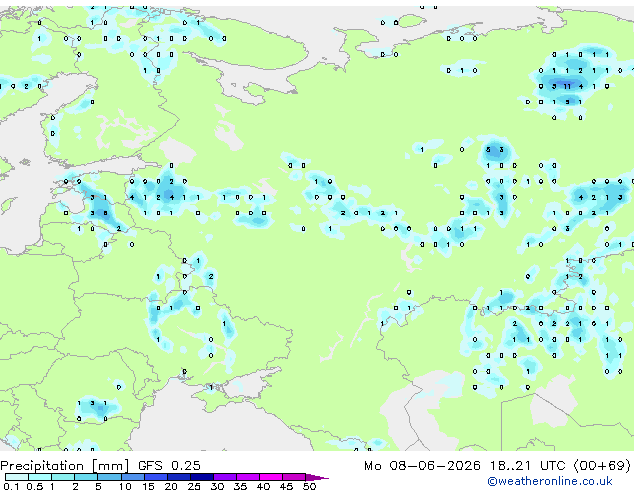
Task: Choose the 25 mm dark navy swatch
Action: [201, 477]
